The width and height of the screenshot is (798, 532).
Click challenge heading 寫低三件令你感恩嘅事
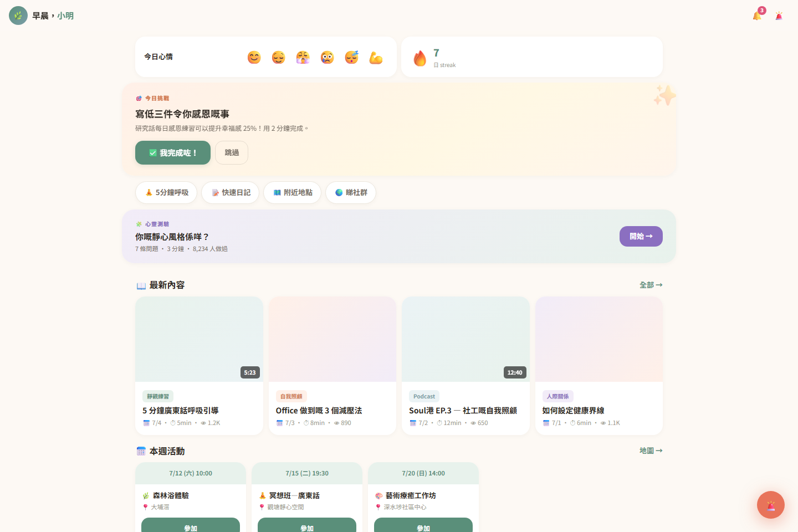point(182,114)
